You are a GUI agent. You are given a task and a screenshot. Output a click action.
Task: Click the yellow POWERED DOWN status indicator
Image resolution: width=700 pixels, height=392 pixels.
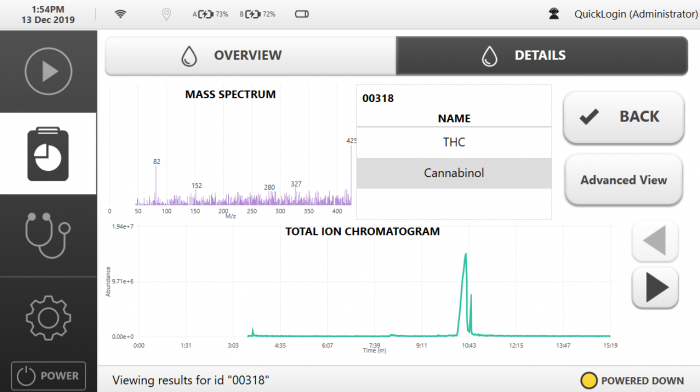(x=588, y=380)
